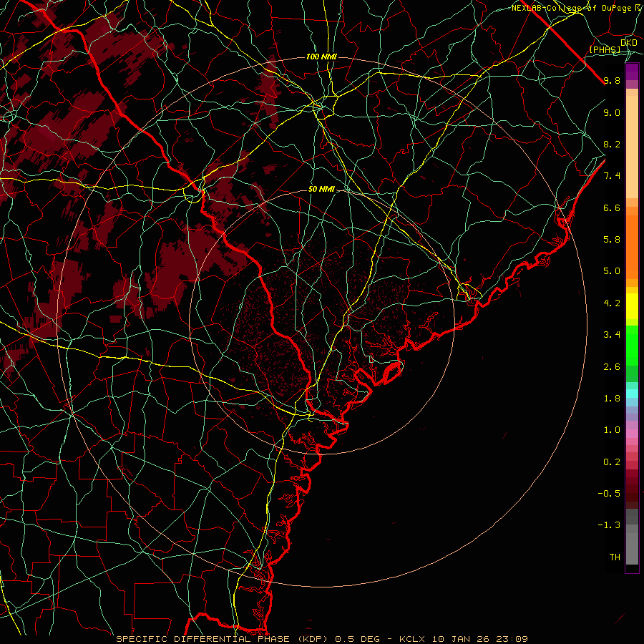Click the 4.2 value on the color scale
Screen dimensions: 644x644
[612, 303]
